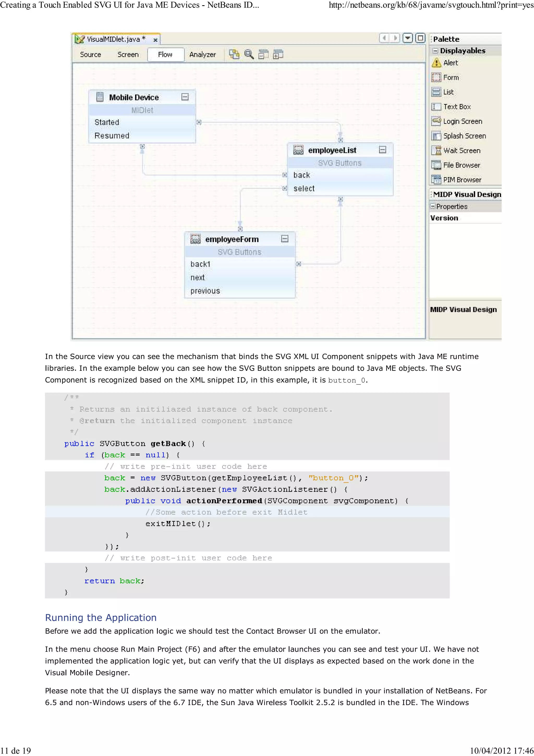
Task: Collapse the Displayables palette category
Action: click(435, 51)
